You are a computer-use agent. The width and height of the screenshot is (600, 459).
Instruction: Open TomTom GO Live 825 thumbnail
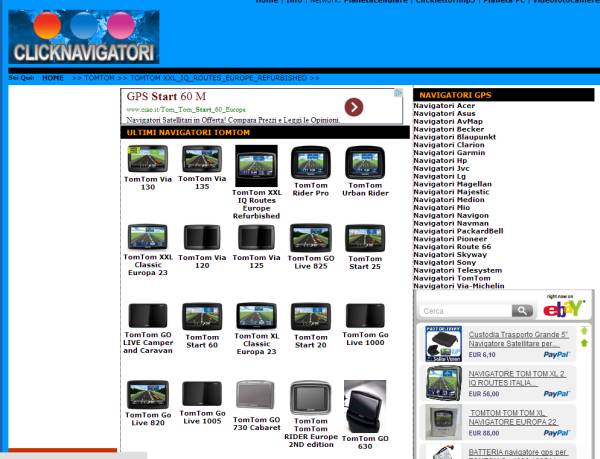(311, 238)
